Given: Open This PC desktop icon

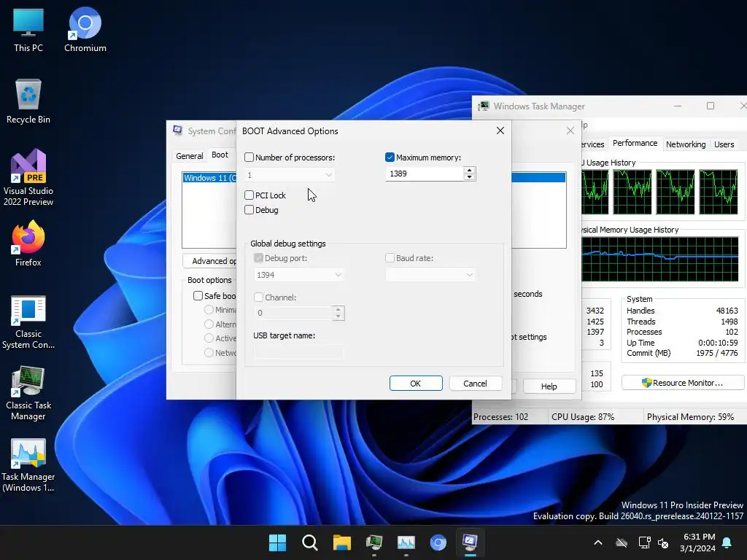Looking at the screenshot, I should pos(28,29).
